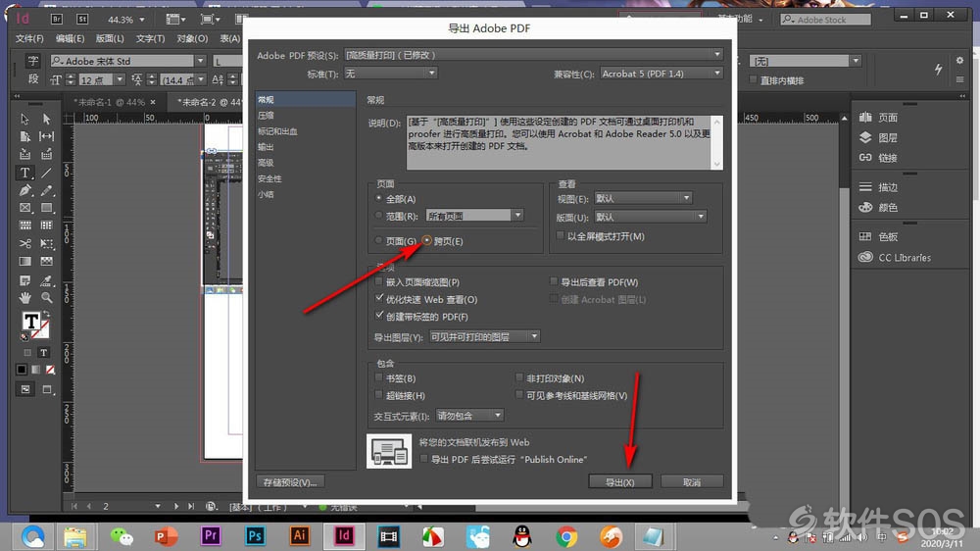Enable 导出后查看 PDF(W) checkbox
Screen dimensions: 980x551
click(554, 281)
